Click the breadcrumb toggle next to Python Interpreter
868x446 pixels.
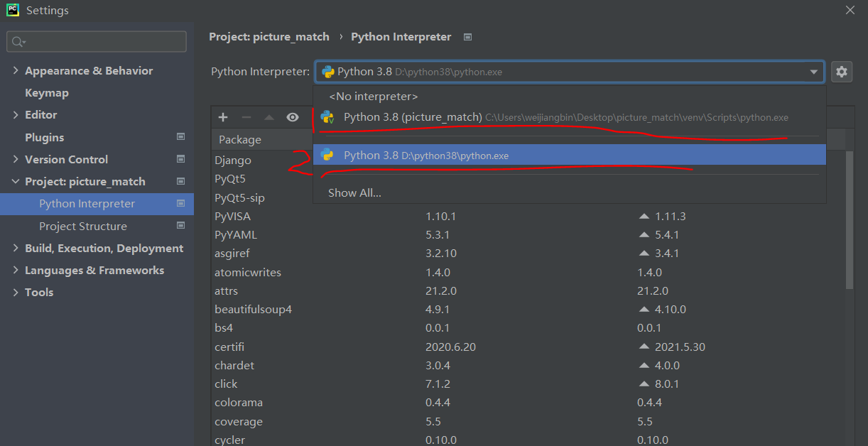coord(467,36)
